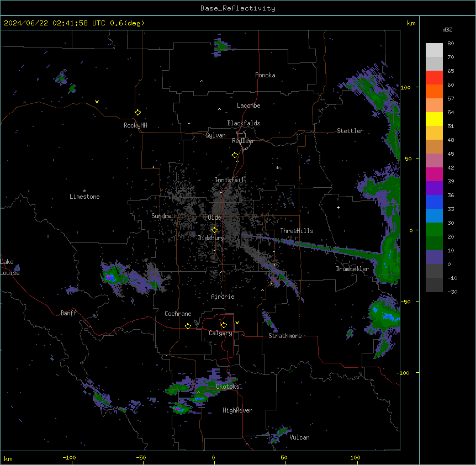Click the 80 value in the dBZ legend
This screenshot has width=476, height=465.
click(451, 44)
